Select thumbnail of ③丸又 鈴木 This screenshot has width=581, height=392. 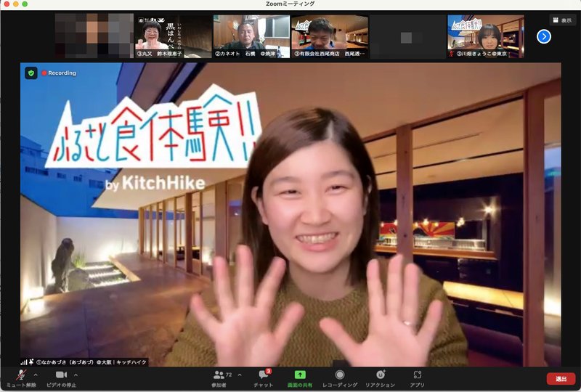173,36
